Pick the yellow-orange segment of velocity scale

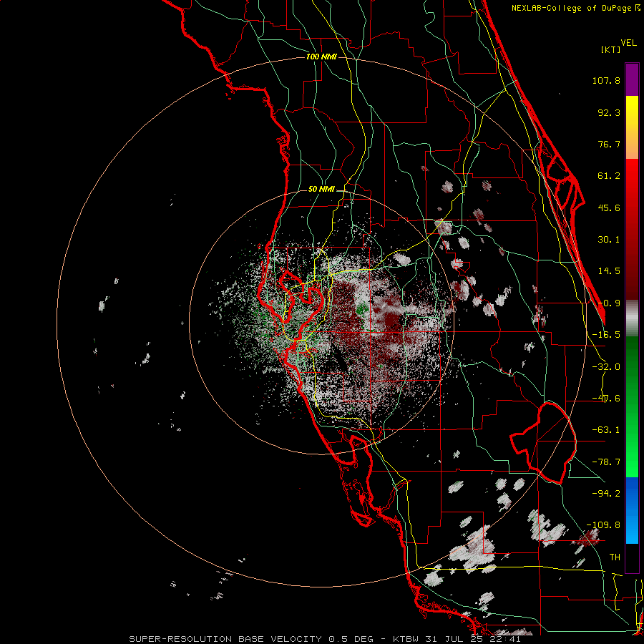(x=632, y=127)
